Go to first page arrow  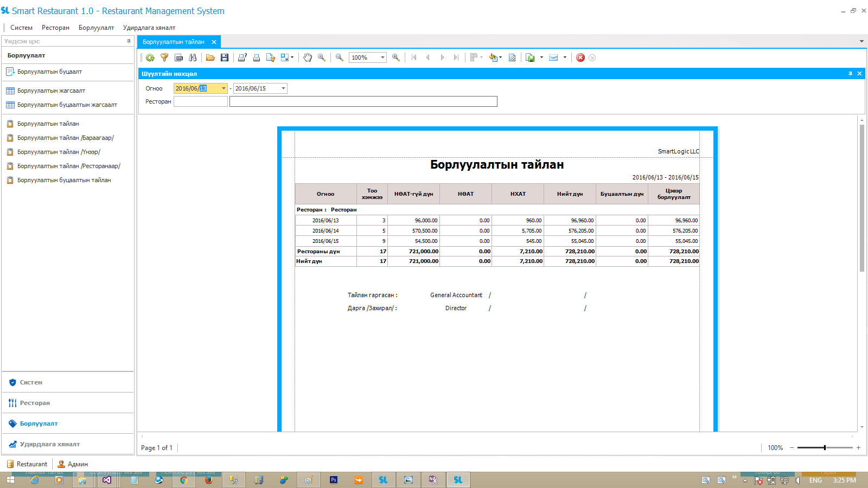pyautogui.click(x=414, y=57)
